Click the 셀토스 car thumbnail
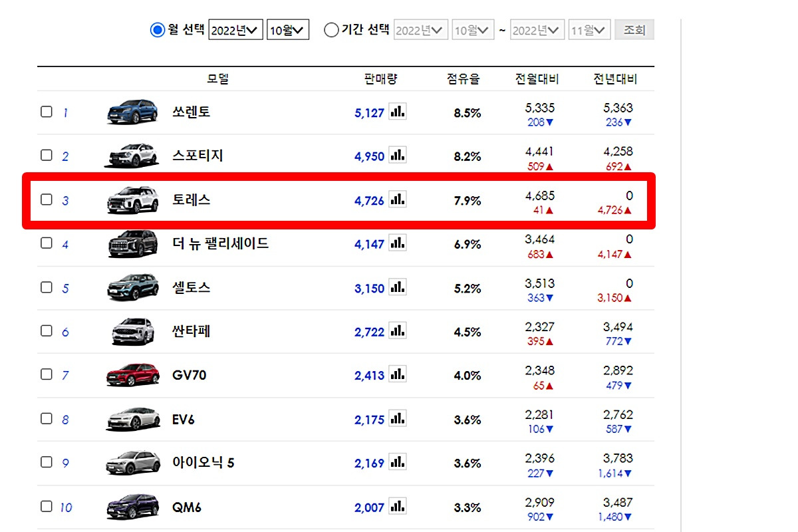Screen dimensions: 798x532 click(x=132, y=288)
